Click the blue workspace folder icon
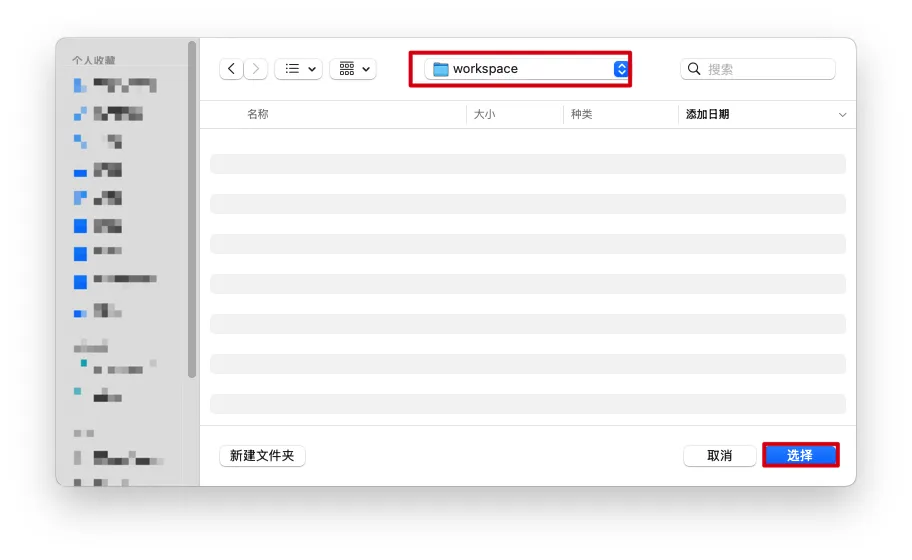912x560 pixels. coord(440,69)
